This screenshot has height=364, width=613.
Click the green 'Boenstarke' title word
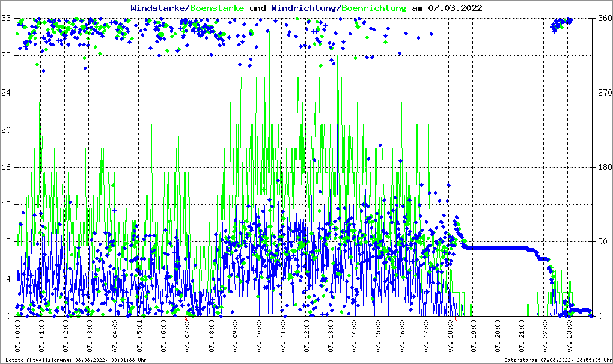pos(217,8)
